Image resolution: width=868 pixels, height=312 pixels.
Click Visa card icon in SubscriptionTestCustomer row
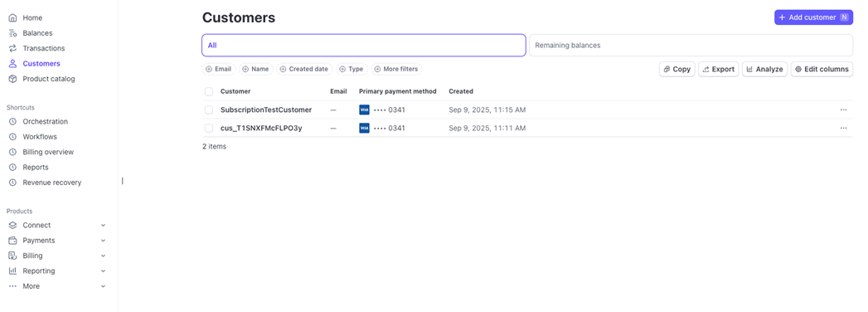[364, 110]
